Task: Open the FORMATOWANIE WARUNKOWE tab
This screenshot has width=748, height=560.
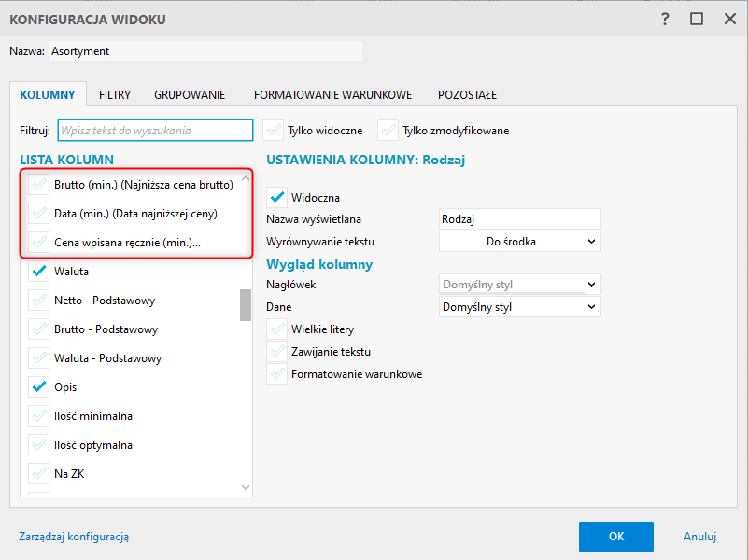Action: click(x=332, y=95)
